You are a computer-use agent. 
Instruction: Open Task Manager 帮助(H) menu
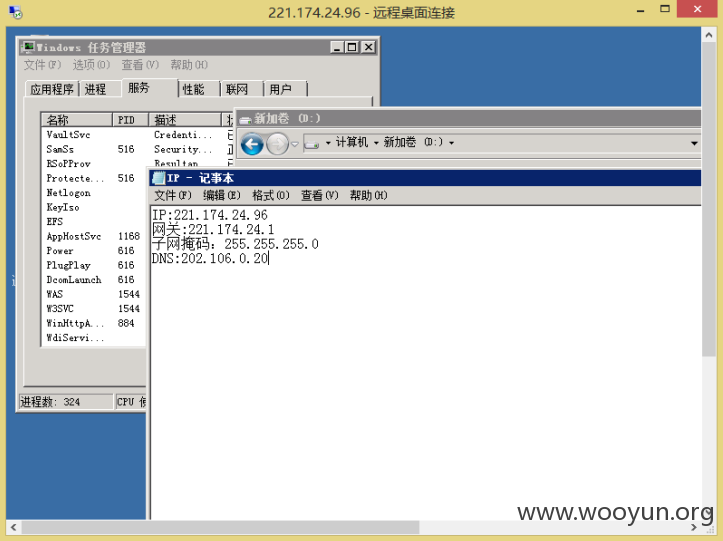[x=189, y=65]
